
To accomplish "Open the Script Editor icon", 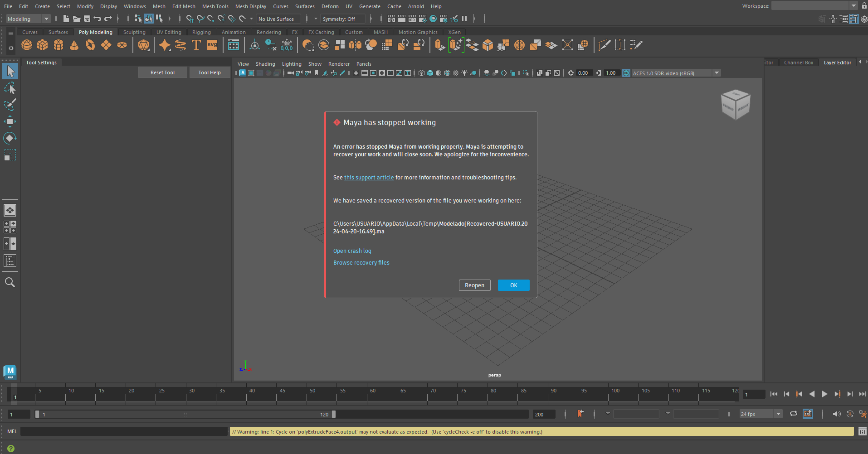I will click(x=862, y=432).
